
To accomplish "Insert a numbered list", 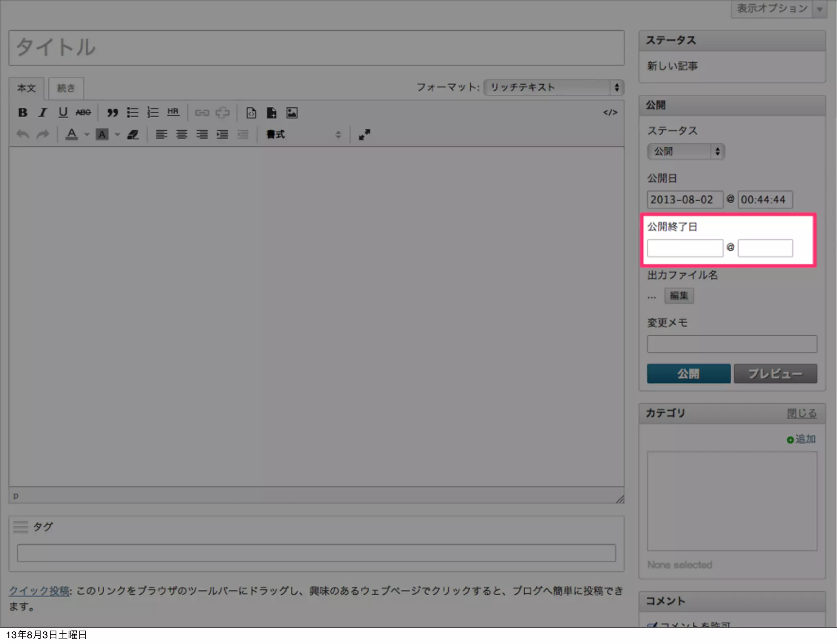I will click(152, 112).
